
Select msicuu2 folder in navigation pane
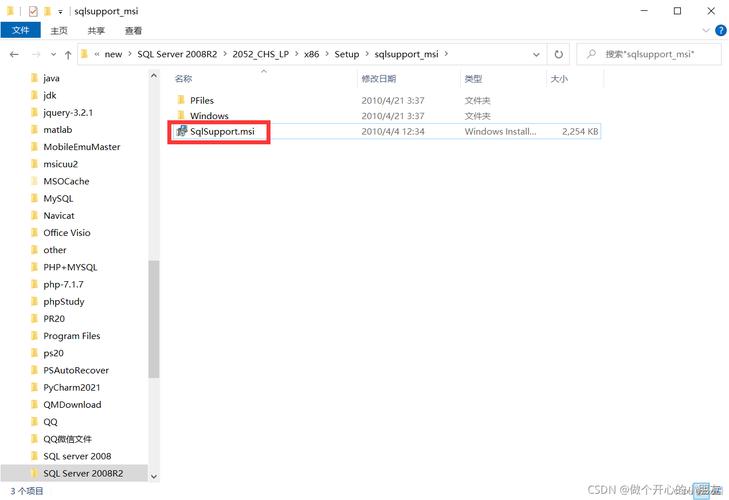click(x=60, y=164)
